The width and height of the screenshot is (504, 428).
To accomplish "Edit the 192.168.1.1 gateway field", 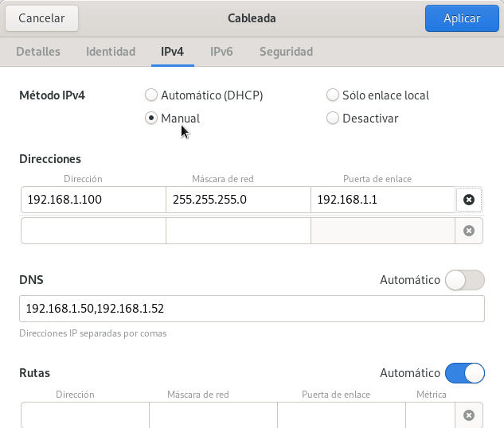I will 383,200.
